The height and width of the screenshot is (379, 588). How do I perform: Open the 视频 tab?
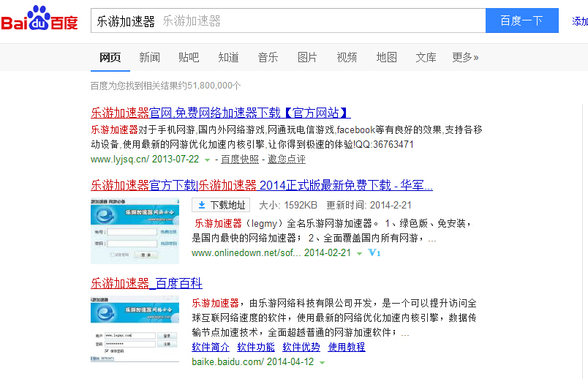point(347,57)
